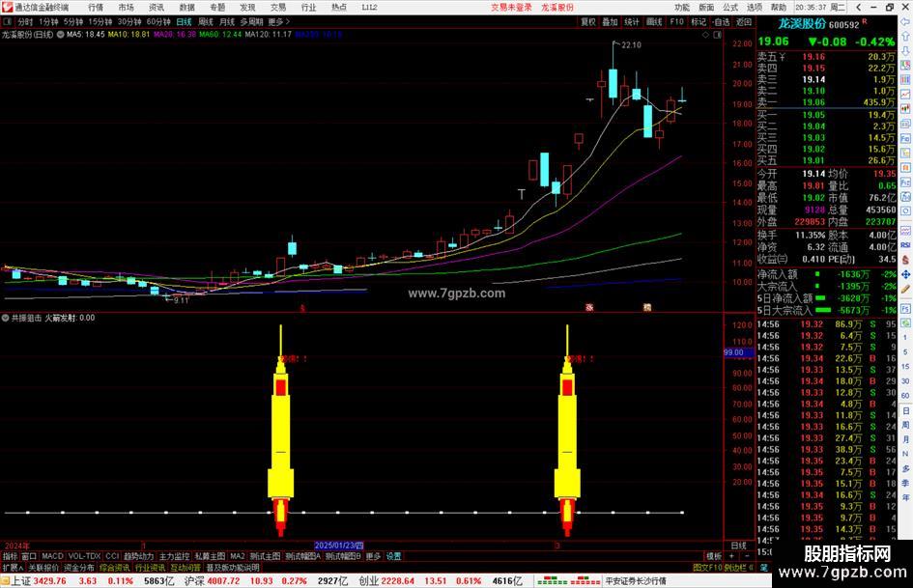Click the 99.00 value marker on indicator axis
Viewport: 913px width, 588px height.
click(x=738, y=352)
